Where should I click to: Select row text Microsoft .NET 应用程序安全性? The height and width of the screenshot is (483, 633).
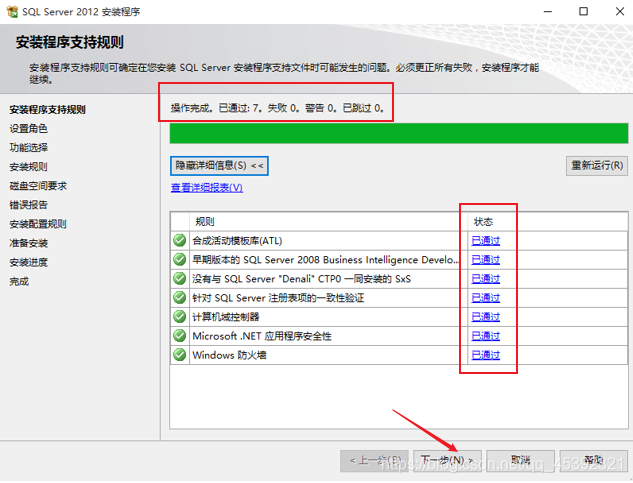[x=262, y=336]
